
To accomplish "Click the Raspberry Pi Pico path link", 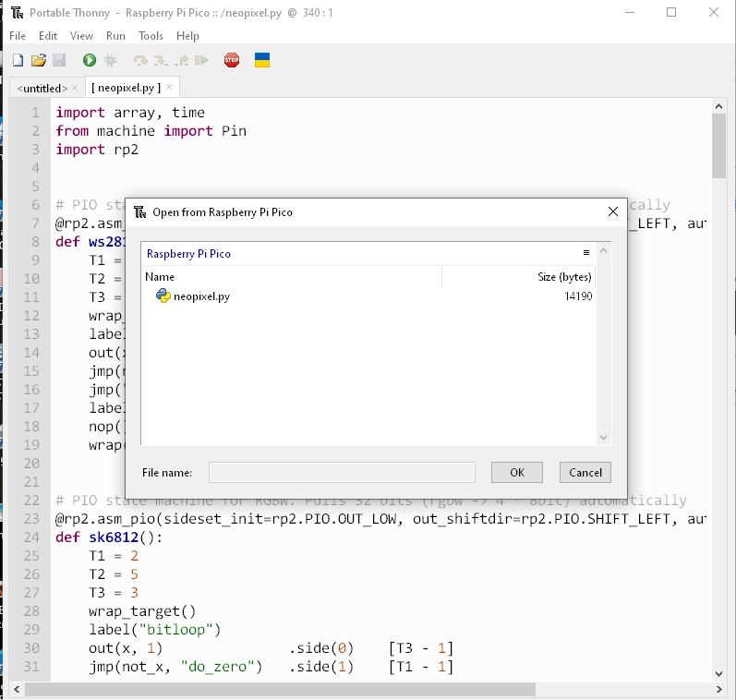I will tap(188, 253).
